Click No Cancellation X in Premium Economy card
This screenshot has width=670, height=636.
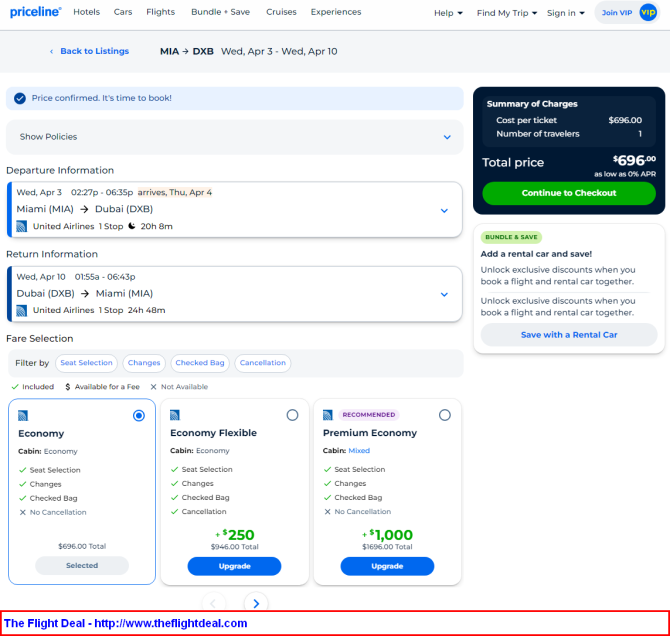[x=327, y=512]
